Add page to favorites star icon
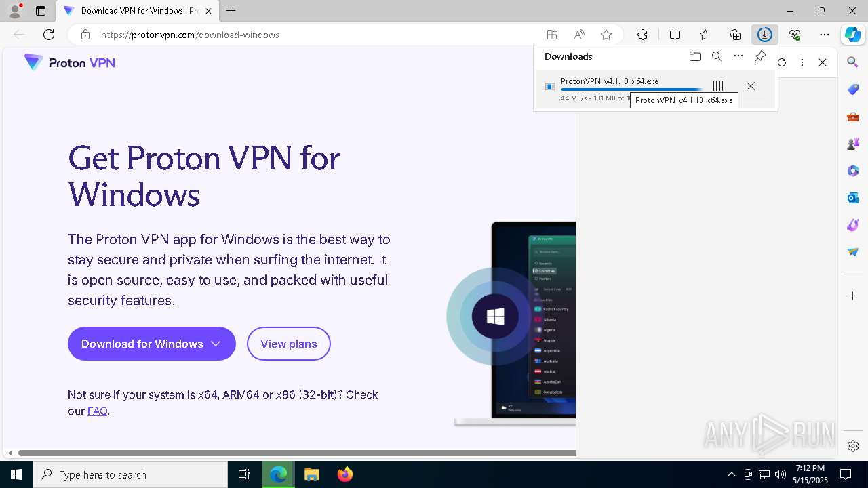868x488 pixels. coord(606,35)
